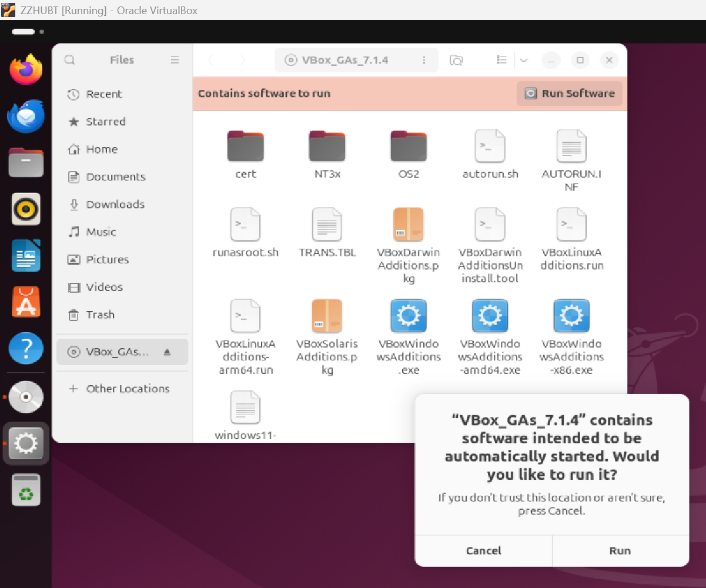Open Documents in the sidebar
This screenshot has width=706, height=588.
(x=122, y=177)
